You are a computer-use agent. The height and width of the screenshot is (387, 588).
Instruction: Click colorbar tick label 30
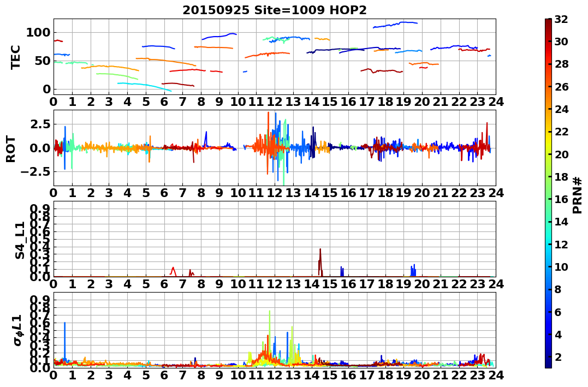click(x=561, y=41)
